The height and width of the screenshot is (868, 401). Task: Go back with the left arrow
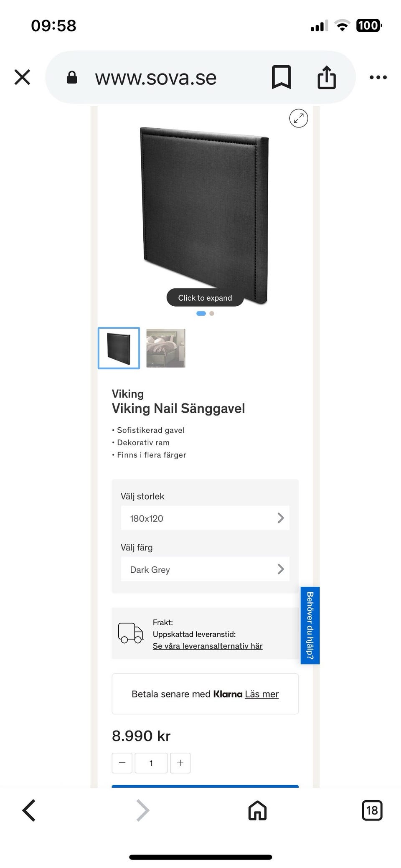pyautogui.click(x=29, y=810)
